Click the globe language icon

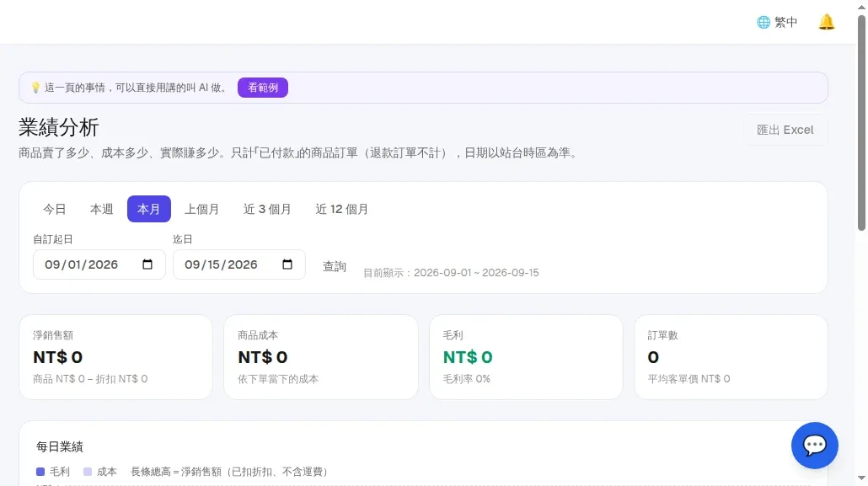[764, 22]
